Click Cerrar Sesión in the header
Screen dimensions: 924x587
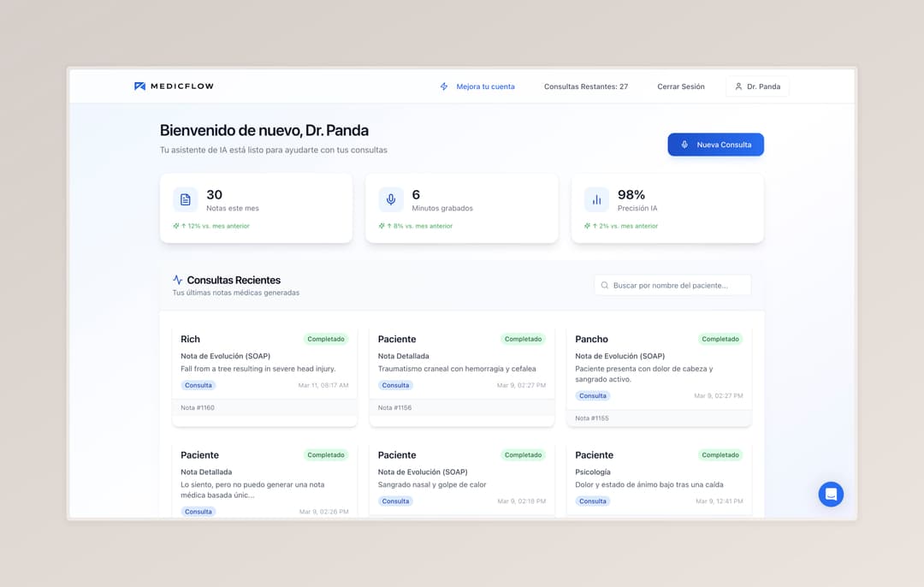[x=681, y=86]
